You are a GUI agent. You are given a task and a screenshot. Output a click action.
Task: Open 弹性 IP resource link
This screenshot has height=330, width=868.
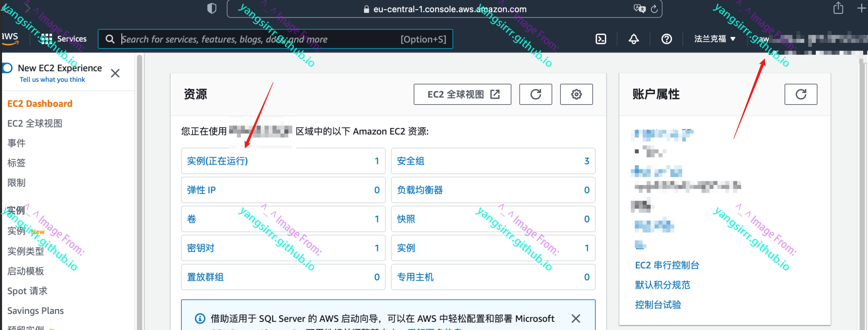201,190
